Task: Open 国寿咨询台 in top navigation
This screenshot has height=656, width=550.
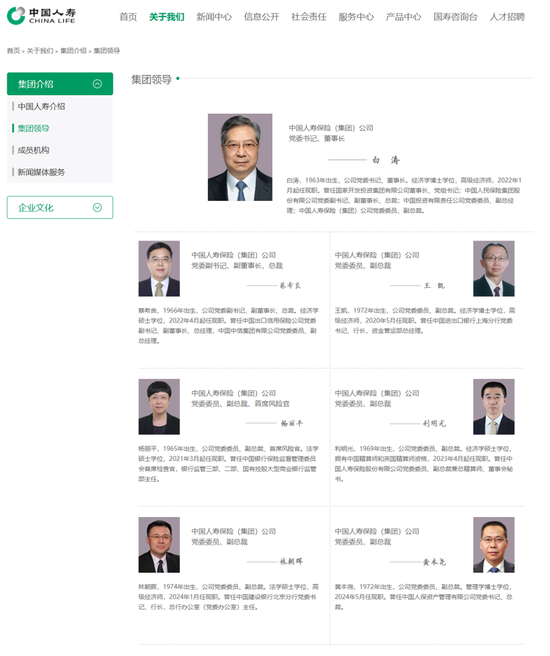Action: point(455,17)
